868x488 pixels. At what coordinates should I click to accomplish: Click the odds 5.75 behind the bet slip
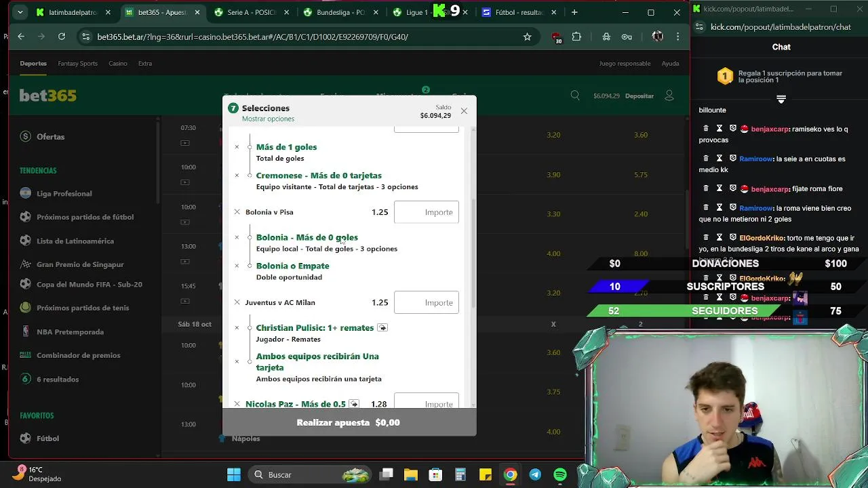tap(640, 175)
